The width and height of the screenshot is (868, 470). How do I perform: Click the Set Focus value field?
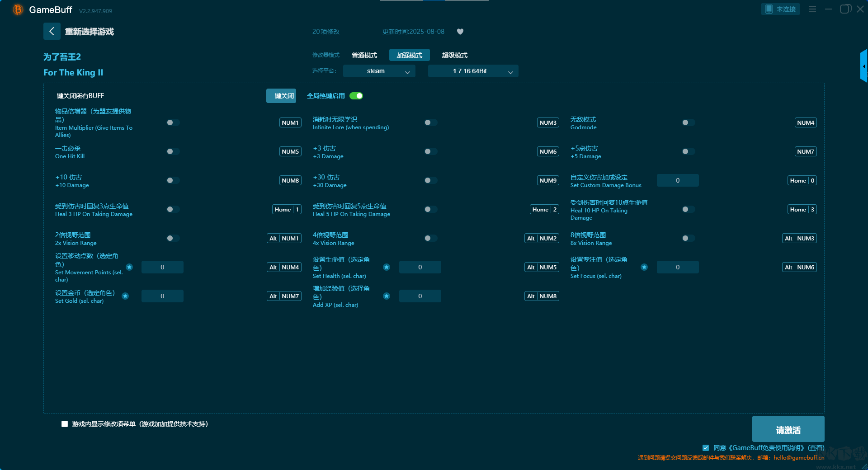click(678, 267)
